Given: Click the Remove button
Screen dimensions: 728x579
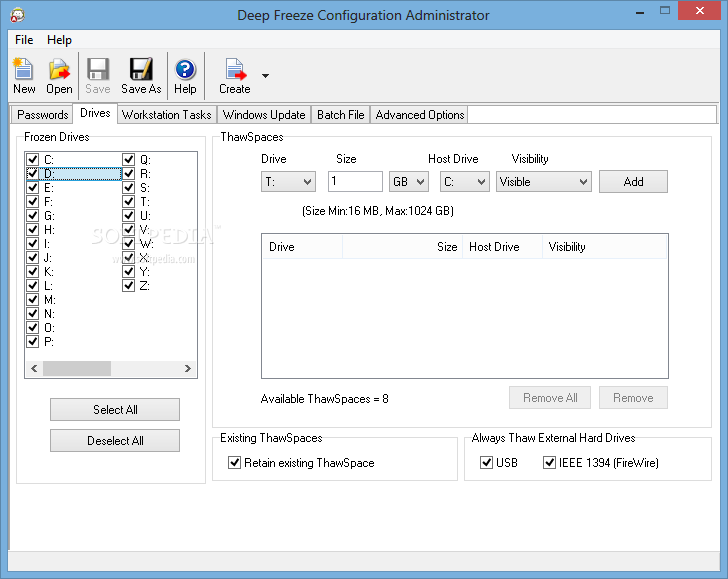Looking at the screenshot, I should (x=633, y=398).
